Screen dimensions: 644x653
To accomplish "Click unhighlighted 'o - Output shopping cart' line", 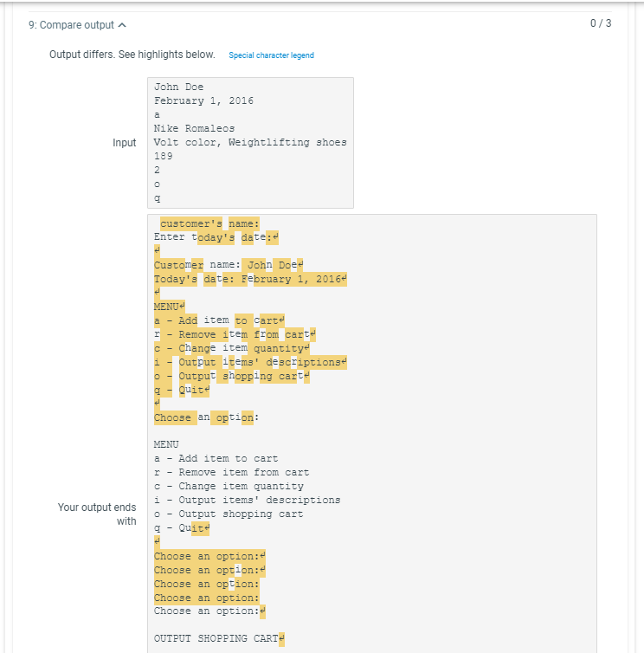I will (x=229, y=514).
